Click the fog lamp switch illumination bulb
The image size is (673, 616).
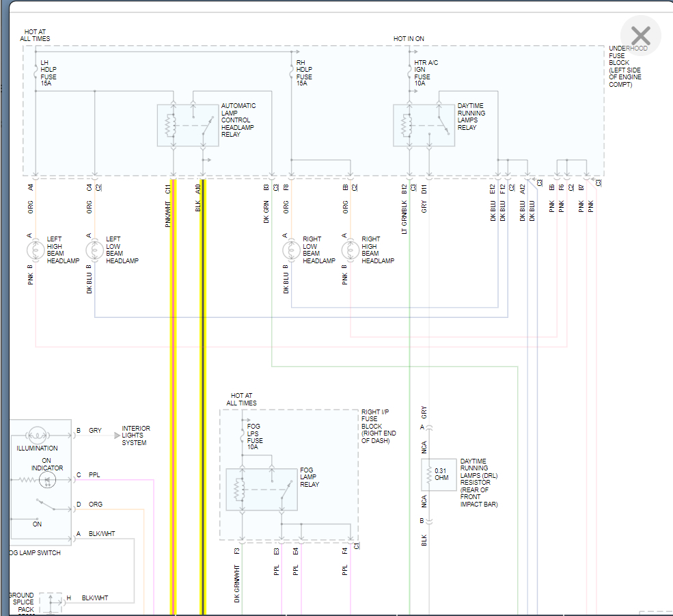click(38, 435)
